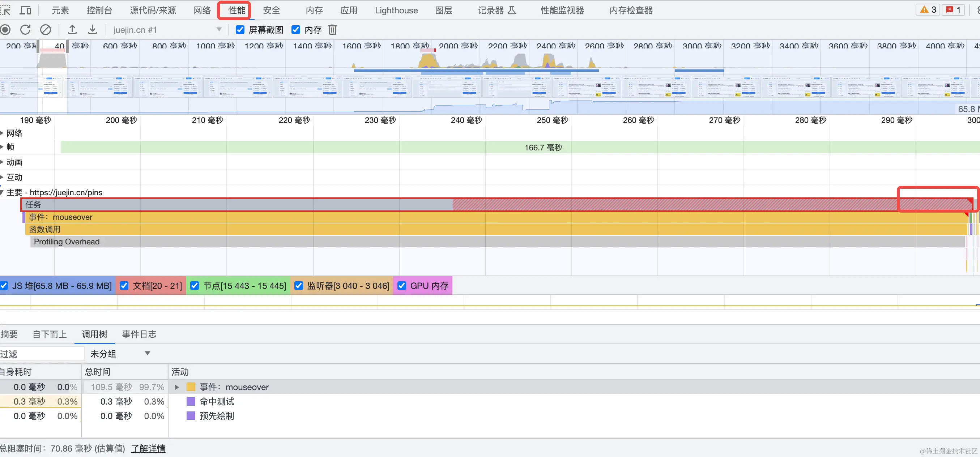Click the 活动 column header
980x457 pixels.
pos(574,372)
